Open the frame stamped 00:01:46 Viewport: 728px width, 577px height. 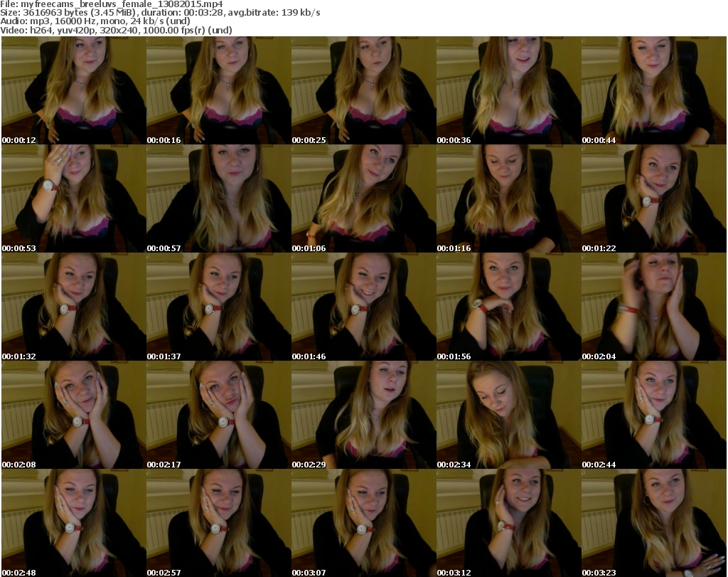pos(363,307)
